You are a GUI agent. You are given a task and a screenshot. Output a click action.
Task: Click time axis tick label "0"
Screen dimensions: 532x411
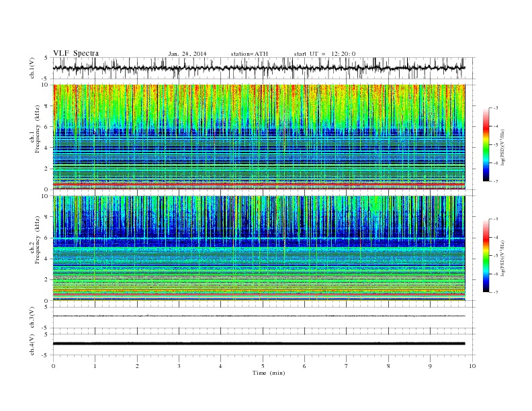(x=53, y=366)
